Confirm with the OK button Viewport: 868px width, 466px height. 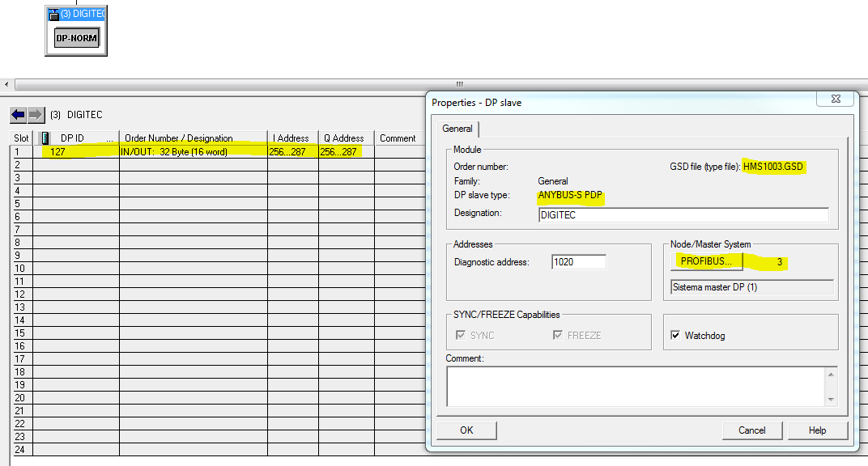[x=466, y=430]
